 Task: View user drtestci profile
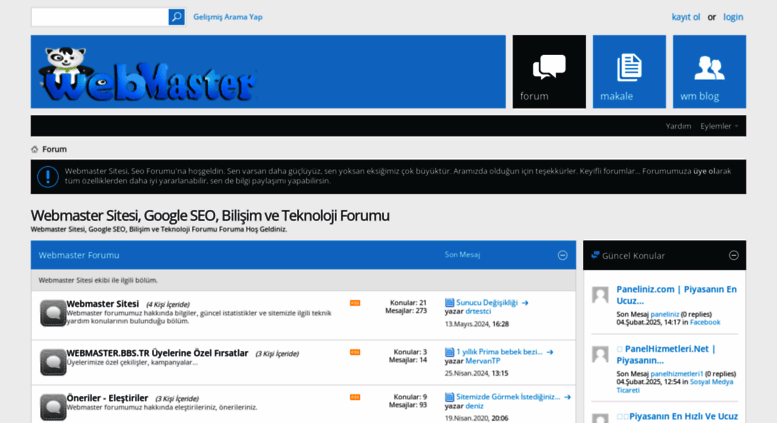tap(478, 311)
